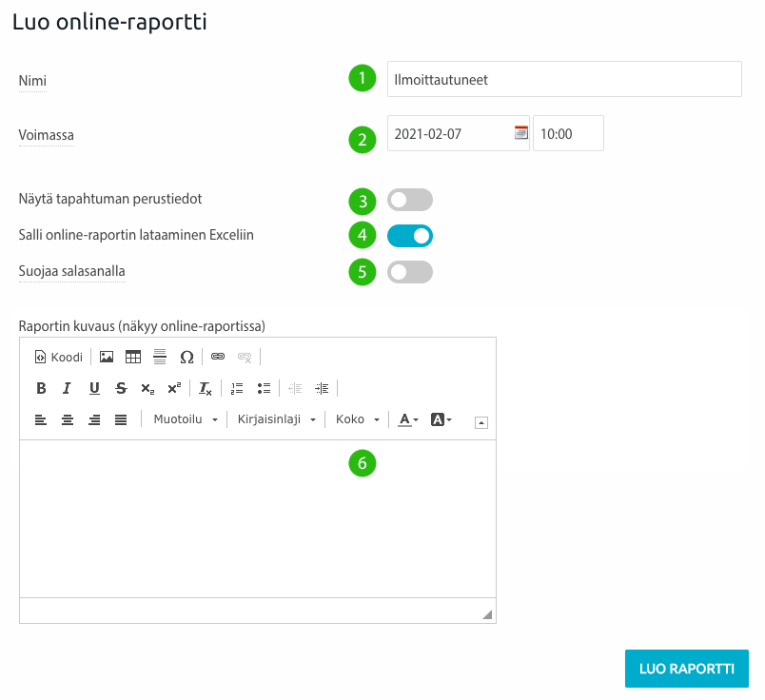Open the Koko size dropdown
Image resolution: width=765 pixels, height=700 pixels.
pos(358,419)
